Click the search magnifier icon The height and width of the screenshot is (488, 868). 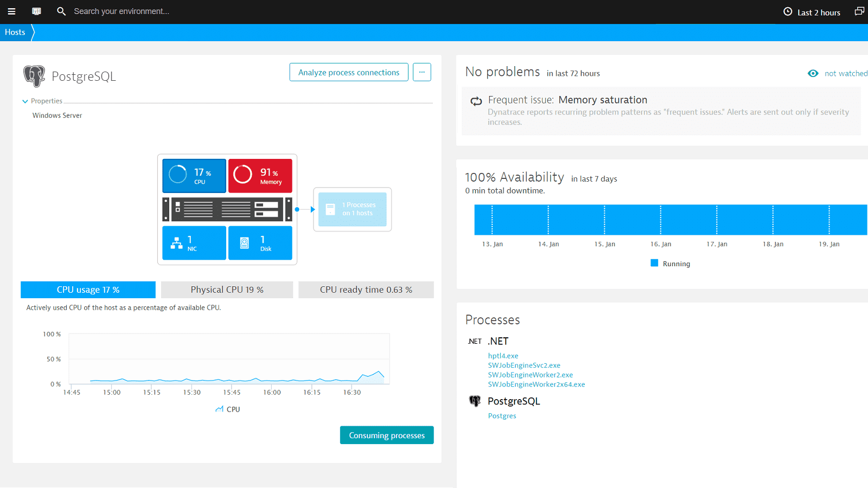pyautogui.click(x=61, y=11)
